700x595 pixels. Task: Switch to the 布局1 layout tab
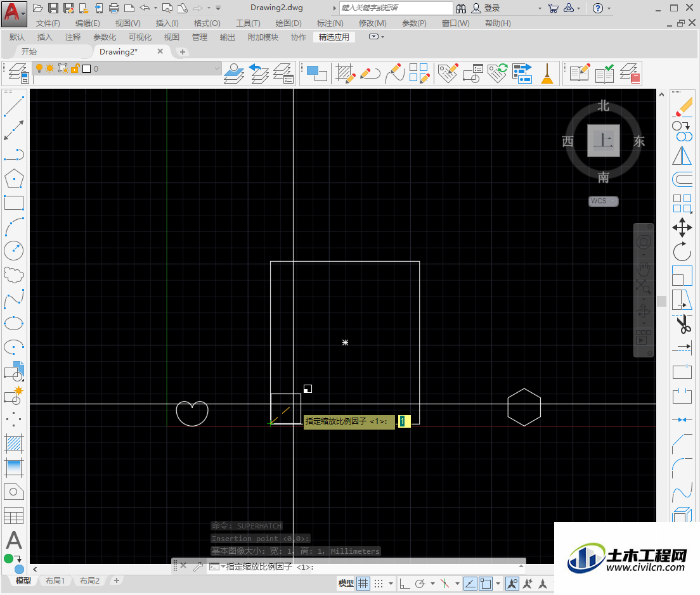(x=55, y=580)
